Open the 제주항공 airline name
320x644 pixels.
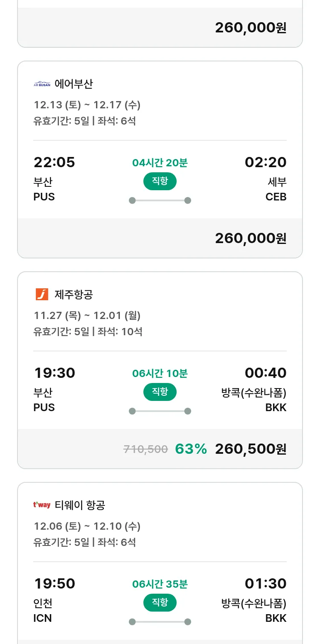[x=74, y=294]
